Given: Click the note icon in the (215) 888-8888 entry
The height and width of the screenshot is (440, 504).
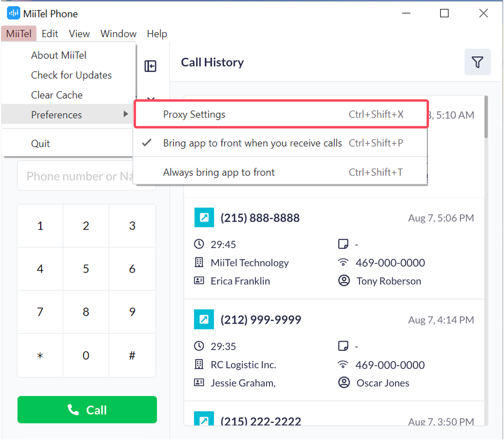Looking at the screenshot, I should 343,244.
